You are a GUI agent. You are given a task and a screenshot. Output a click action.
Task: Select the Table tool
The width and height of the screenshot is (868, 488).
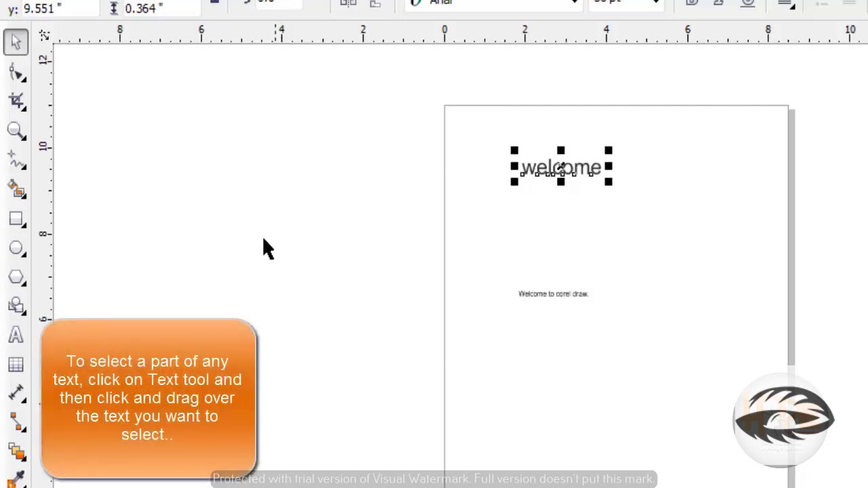[16, 365]
